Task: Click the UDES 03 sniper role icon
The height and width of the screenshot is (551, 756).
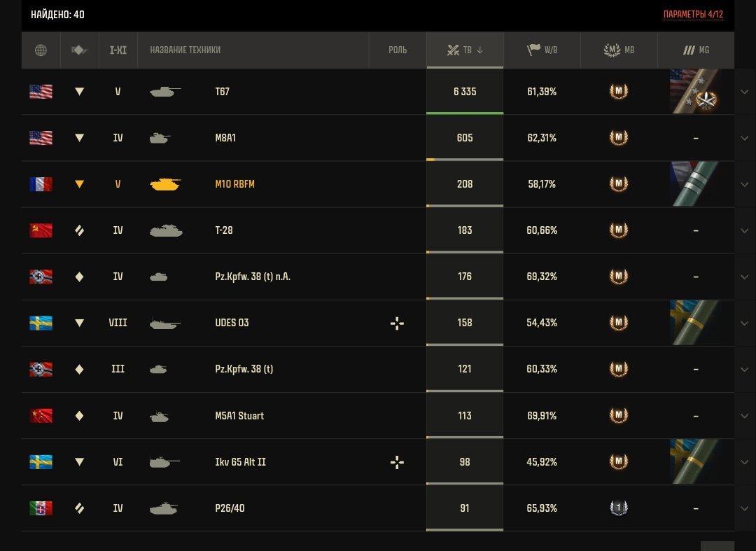Action: [397, 323]
